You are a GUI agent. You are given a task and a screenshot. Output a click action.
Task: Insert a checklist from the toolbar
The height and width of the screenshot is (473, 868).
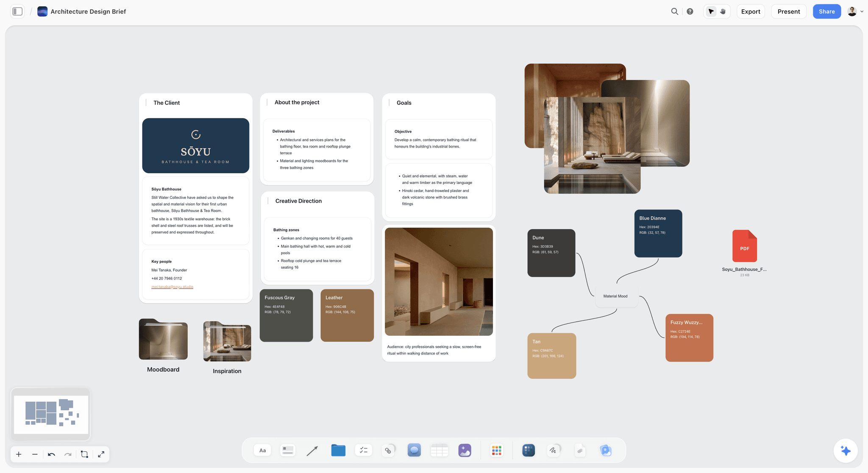[363, 450]
